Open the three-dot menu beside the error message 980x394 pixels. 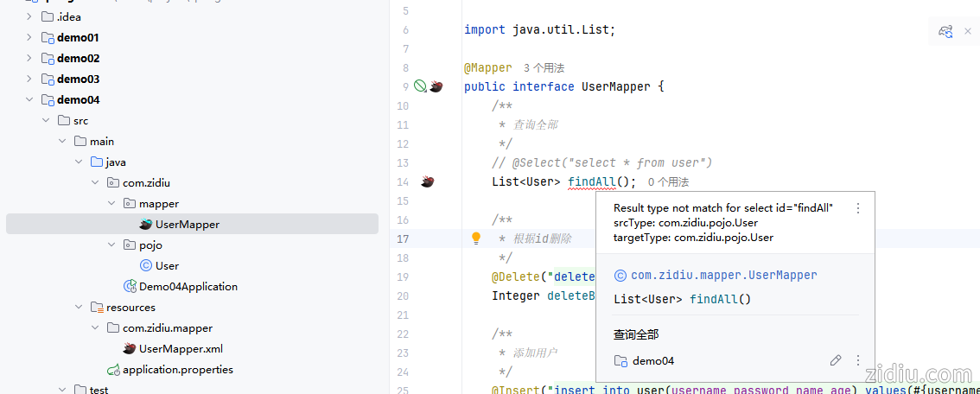[857, 208]
